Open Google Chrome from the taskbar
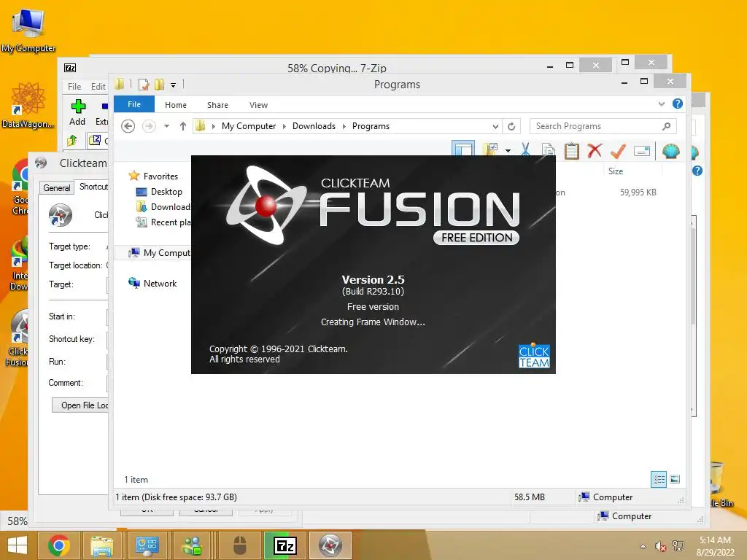The width and height of the screenshot is (747, 560). 58,545
